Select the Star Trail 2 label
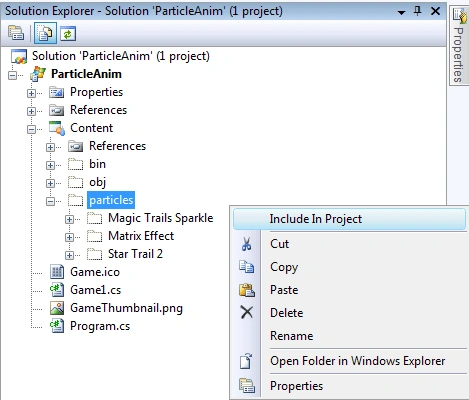 (135, 254)
